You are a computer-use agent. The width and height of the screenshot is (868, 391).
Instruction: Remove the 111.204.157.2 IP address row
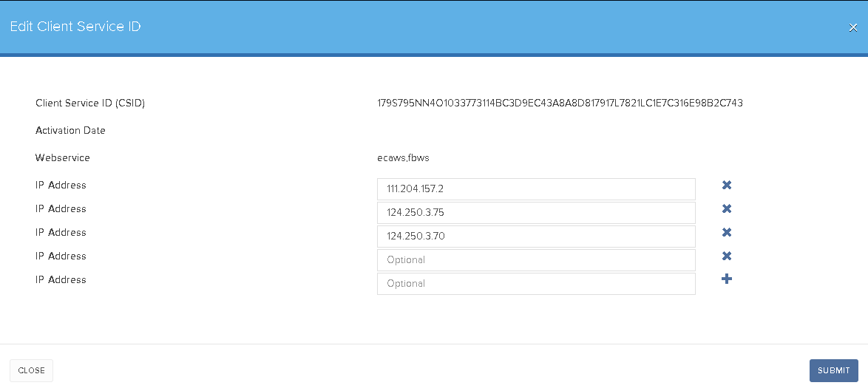727,186
